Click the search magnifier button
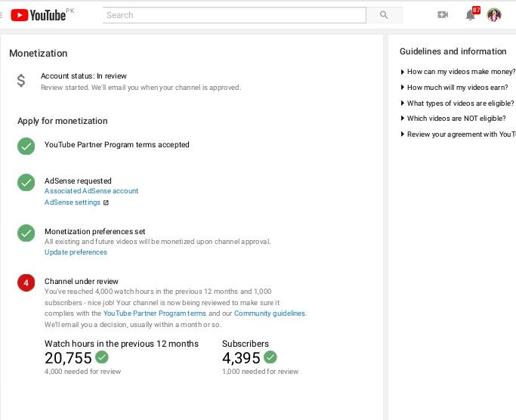 point(384,15)
